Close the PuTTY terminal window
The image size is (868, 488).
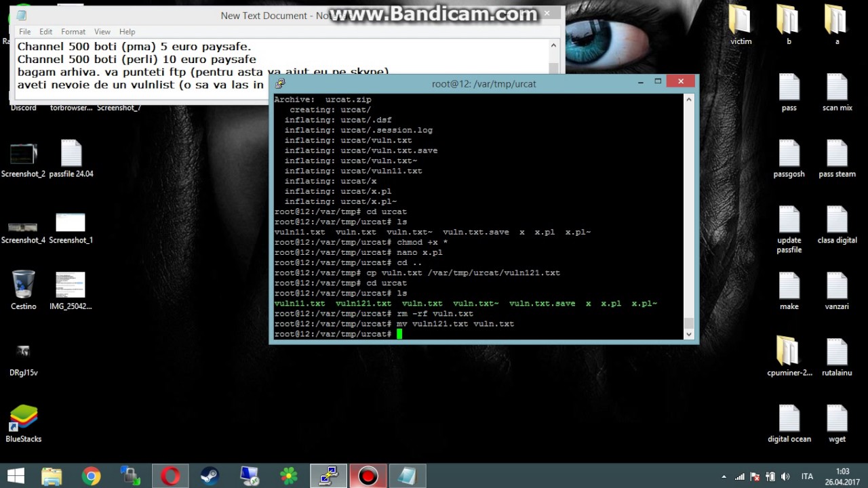[680, 81]
